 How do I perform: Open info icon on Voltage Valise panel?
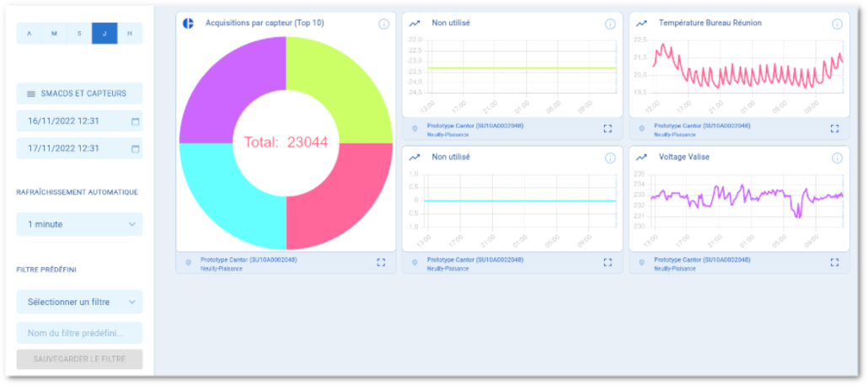[x=837, y=158]
